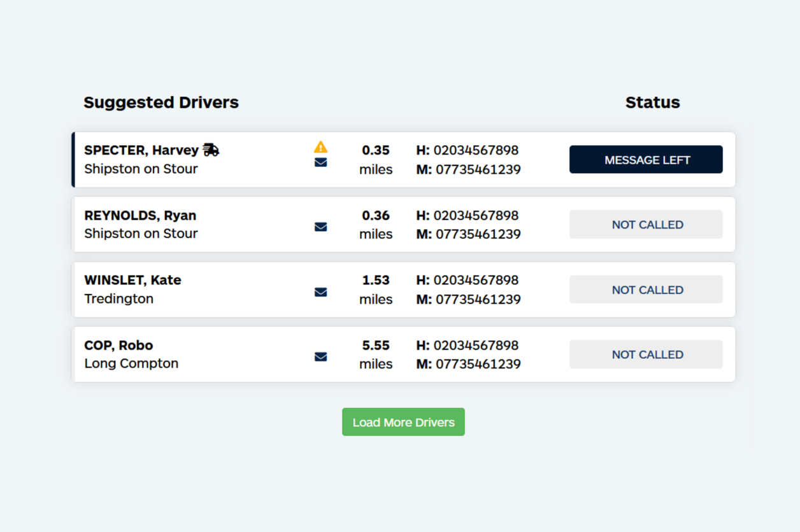Select driver name REYNOLDS, Ryan
Screen dimensions: 800x532
click(140, 215)
